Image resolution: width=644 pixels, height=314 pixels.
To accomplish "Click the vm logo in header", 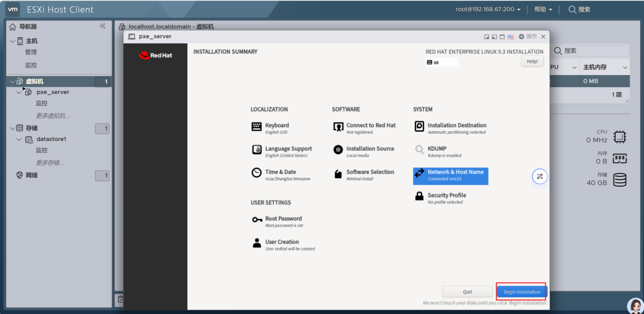I will (x=13, y=9).
